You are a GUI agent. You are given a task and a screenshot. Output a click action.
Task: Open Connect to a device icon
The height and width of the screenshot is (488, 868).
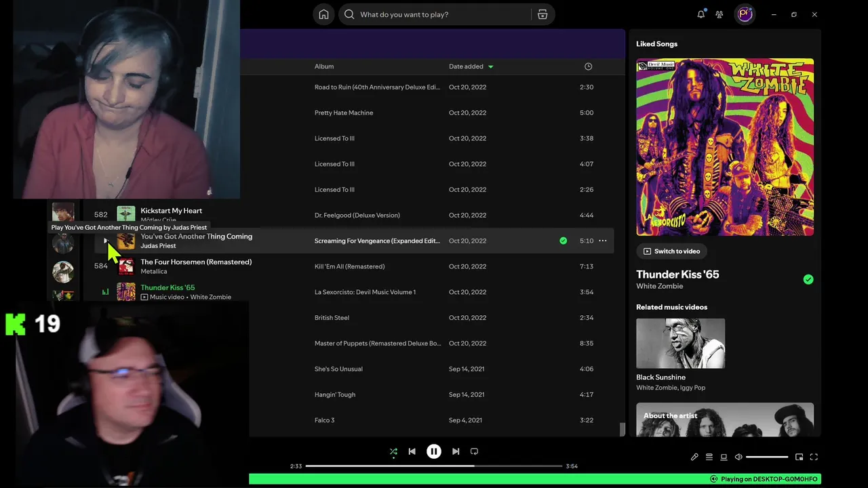point(724,457)
